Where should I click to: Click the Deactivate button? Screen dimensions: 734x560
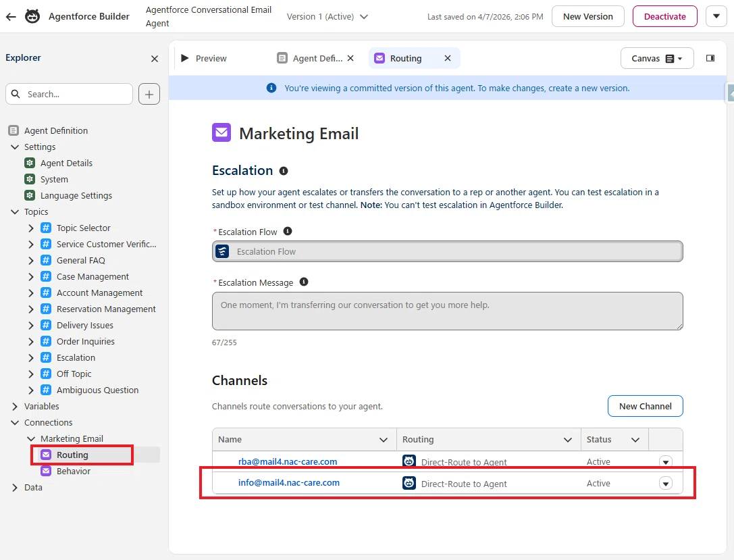click(664, 16)
